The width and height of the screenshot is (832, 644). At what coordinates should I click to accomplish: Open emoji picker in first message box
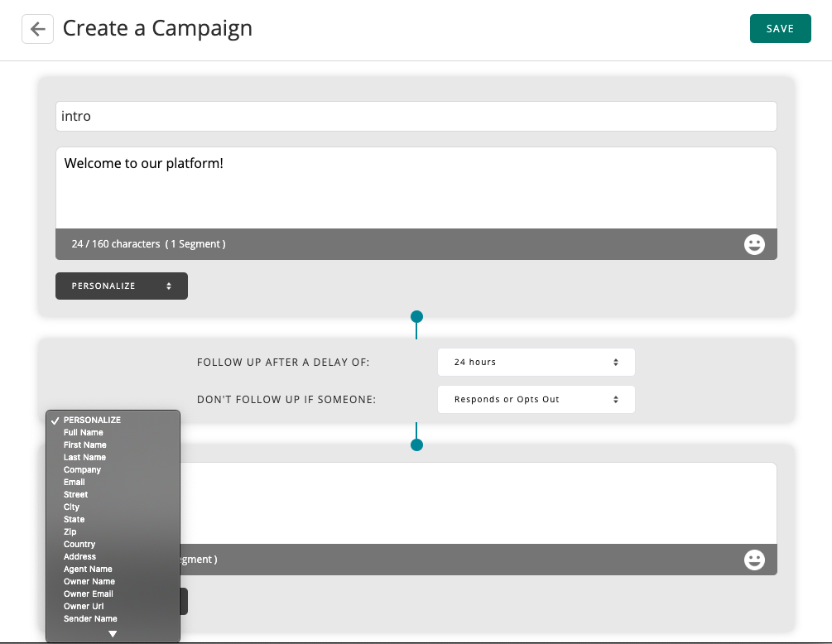[754, 244]
